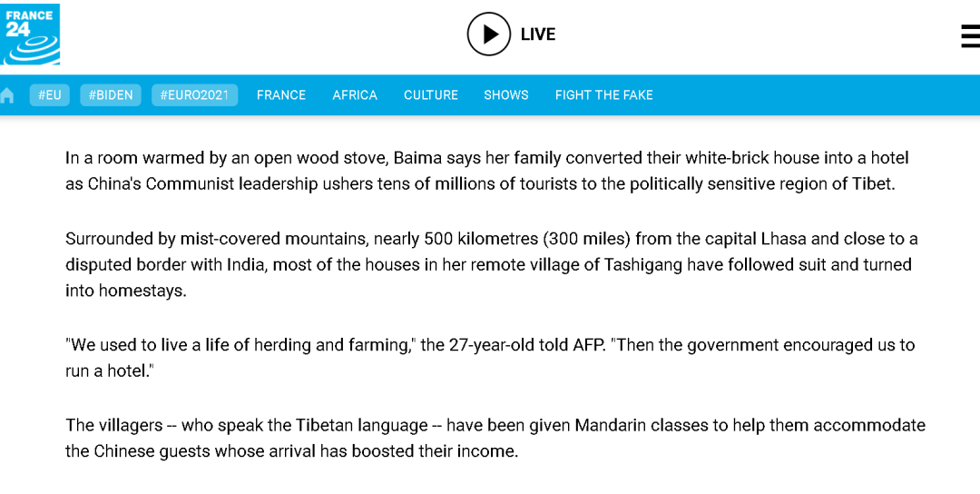Open the SHOWS section
Screen dimensions: 980x494
coord(506,95)
